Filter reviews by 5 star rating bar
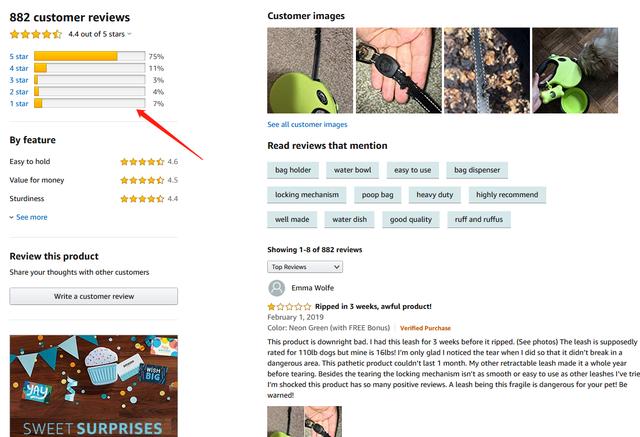This screenshot has width=640, height=437. [x=90, y=56]
